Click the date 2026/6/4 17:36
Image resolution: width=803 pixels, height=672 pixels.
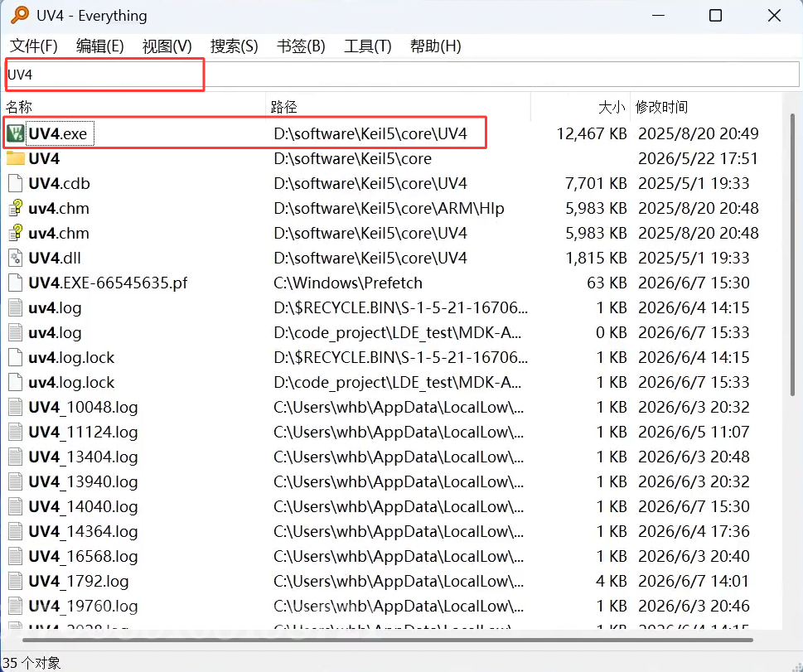click(x=694, y=531)
